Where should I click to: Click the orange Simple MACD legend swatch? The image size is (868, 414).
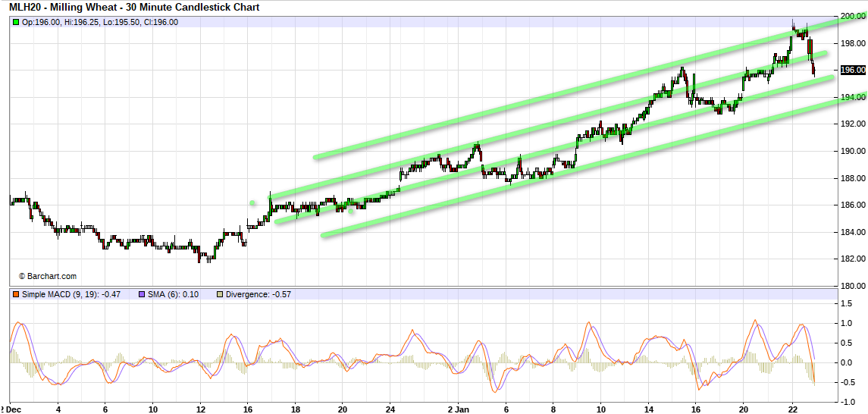15,294
